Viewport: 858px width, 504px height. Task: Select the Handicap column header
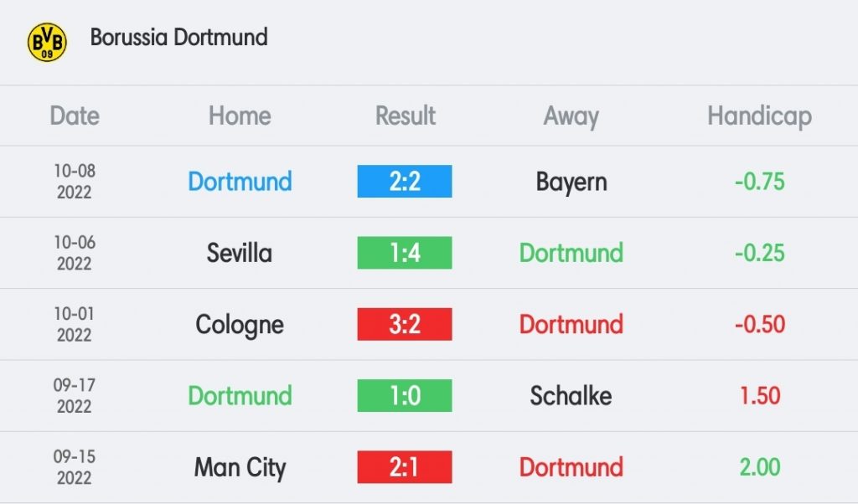(x=759, y=116)
